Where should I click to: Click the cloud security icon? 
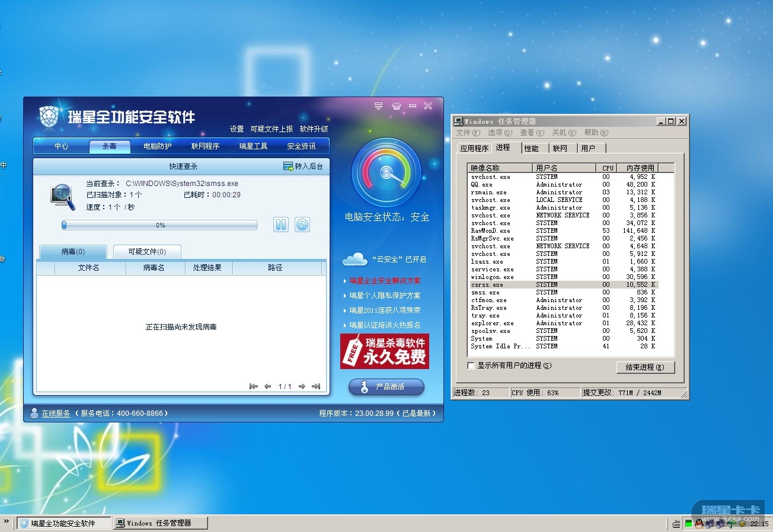coord(355,259)
